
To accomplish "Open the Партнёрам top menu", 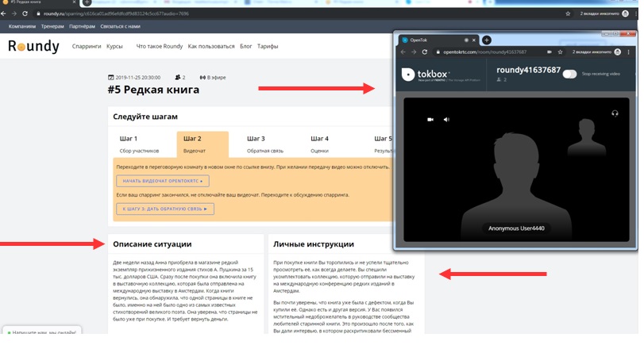I will [82, 26].
